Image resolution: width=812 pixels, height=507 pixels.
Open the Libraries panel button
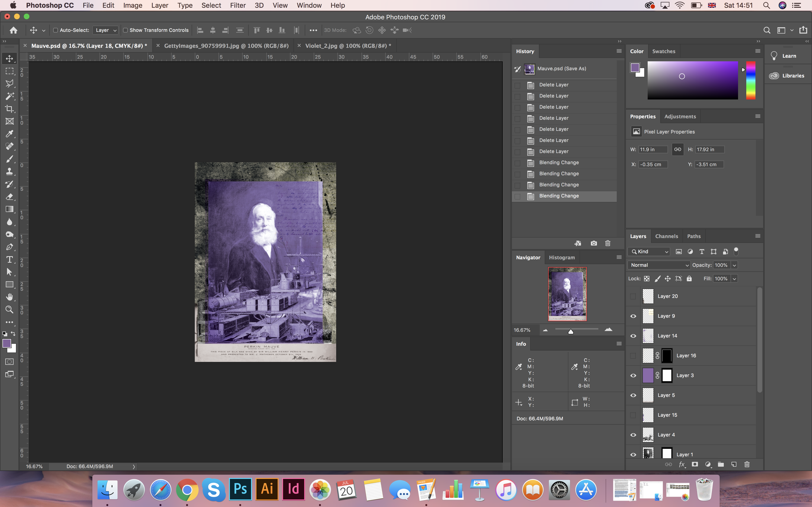coord(787,76)
